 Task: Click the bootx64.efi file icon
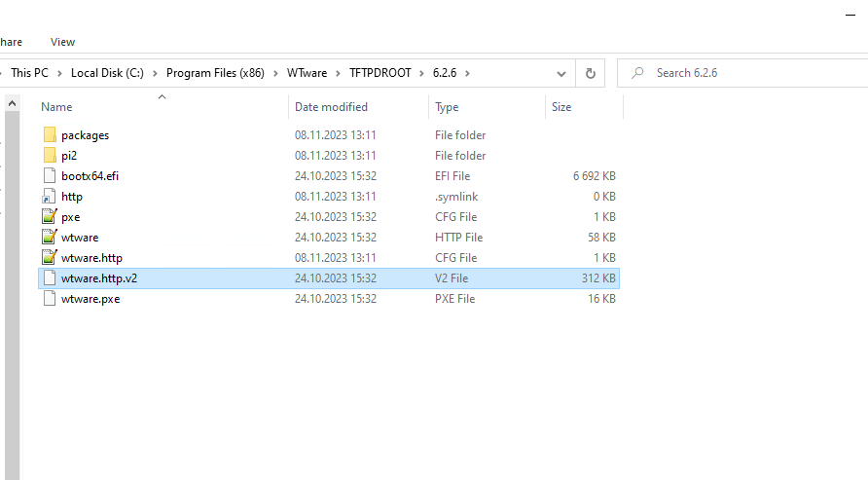point(50,176)
